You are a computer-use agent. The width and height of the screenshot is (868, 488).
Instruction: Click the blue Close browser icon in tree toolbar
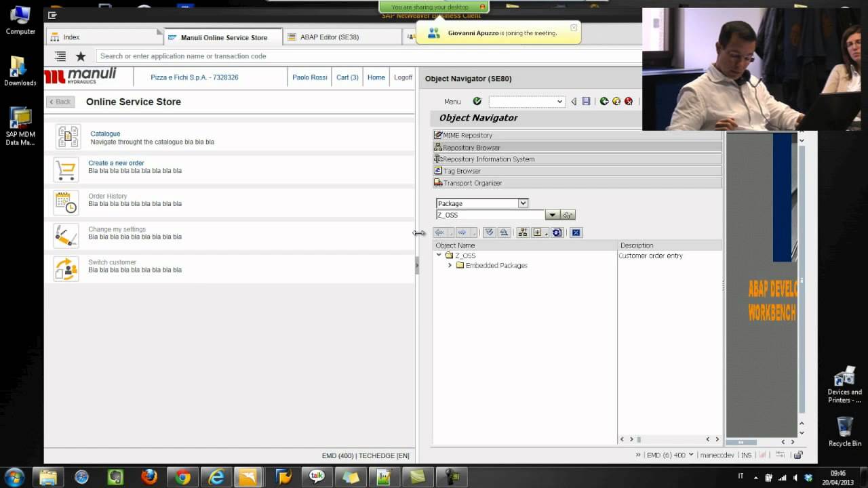coord(576,232)
